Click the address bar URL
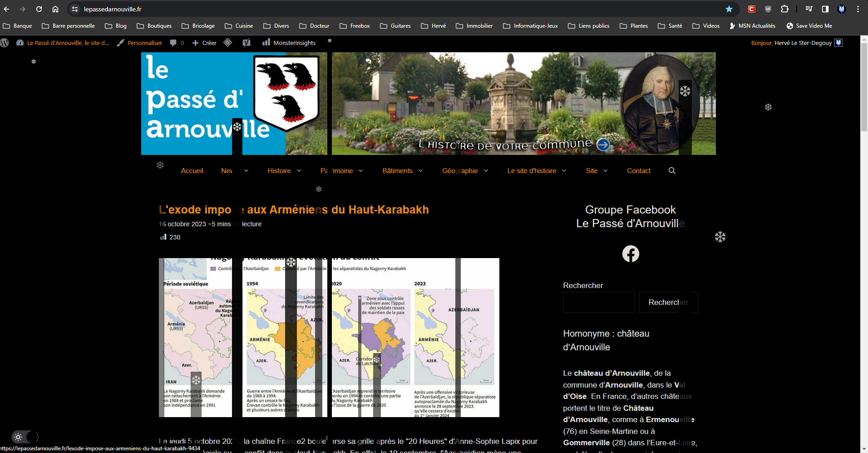 (113, 9)
